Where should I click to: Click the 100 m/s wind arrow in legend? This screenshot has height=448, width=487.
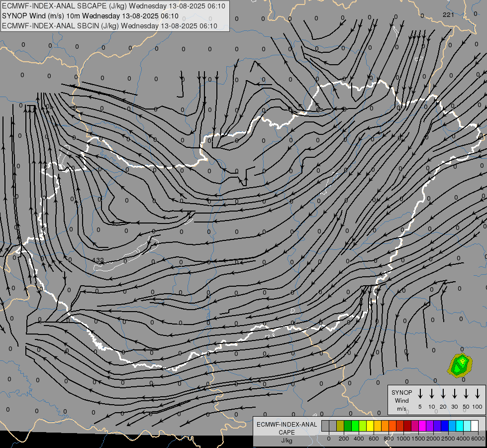tap(478, 394)
